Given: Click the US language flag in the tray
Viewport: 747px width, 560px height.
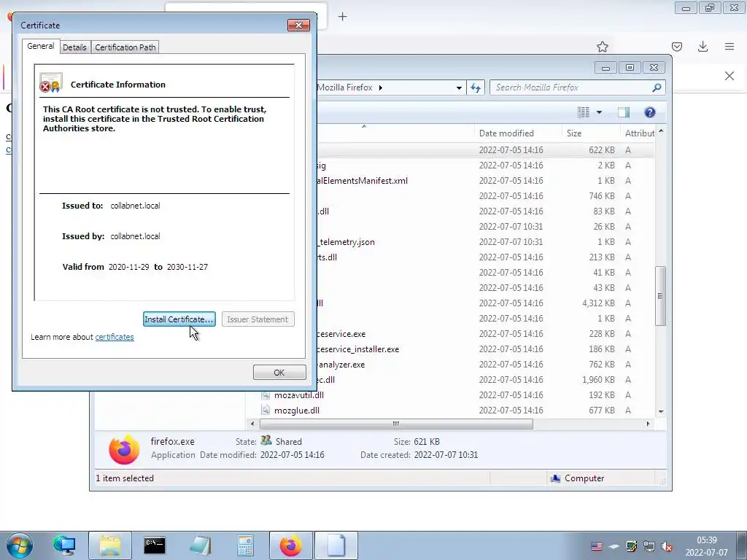Looking at the screenshot, I should [597, 546].
